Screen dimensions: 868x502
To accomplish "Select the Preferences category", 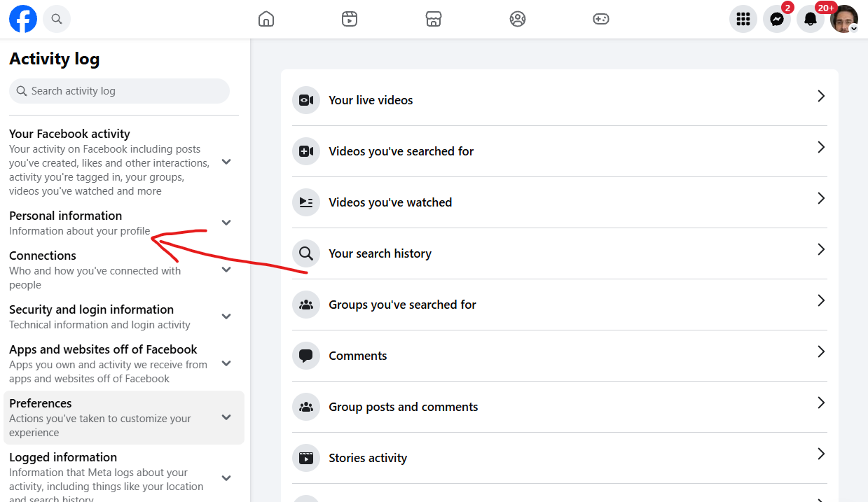I will tap(124, 417).
